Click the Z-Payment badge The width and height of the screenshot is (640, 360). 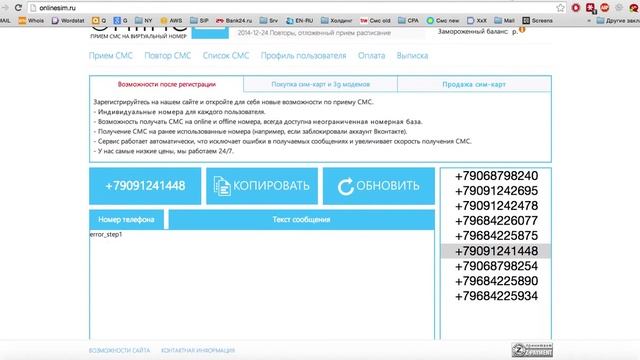[532, 350]
